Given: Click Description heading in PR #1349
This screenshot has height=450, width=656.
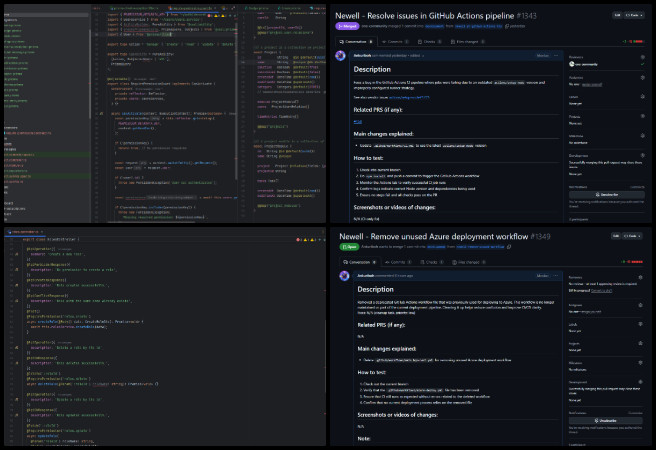Looking at the screenshot, I should point(375,289).
